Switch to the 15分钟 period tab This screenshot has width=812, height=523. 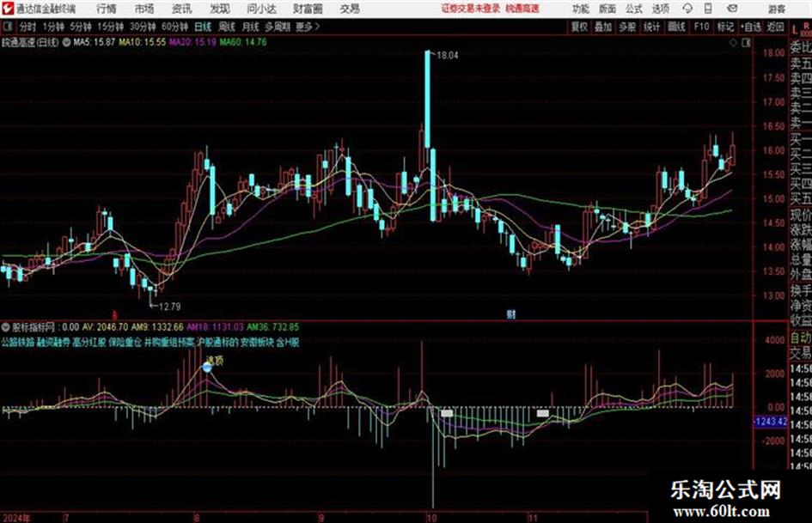pyautogui.click(x=111, y=27)
